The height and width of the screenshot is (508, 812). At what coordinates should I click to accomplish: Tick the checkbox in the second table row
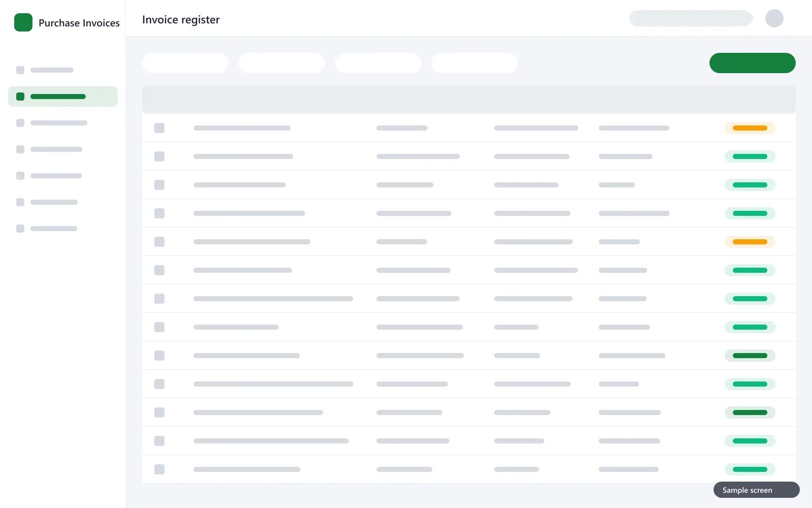[159, 156]
